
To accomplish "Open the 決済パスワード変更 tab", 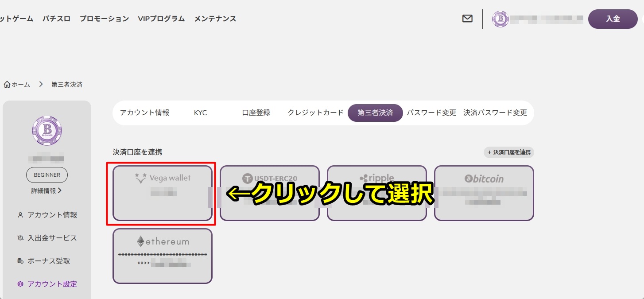I will (495, 113).
